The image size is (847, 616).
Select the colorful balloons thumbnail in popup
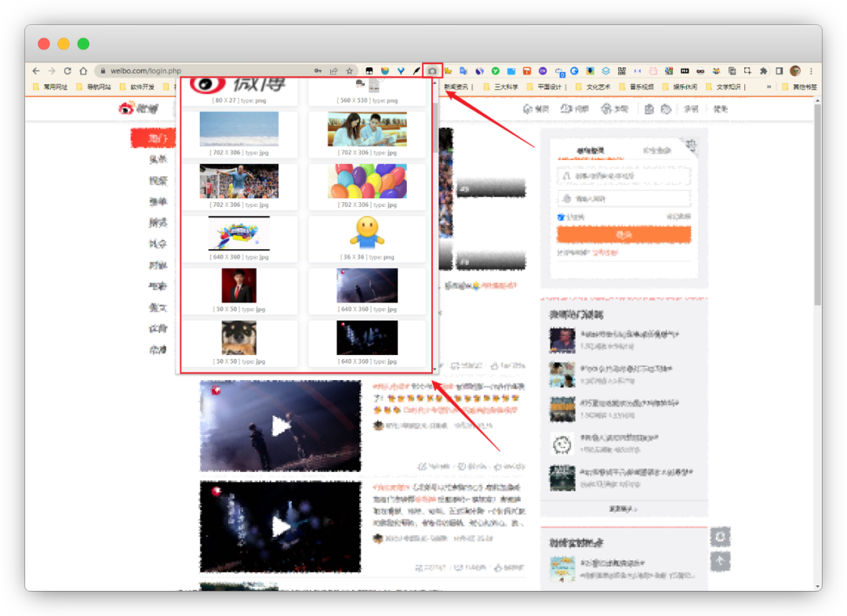[x=367, y=182]
